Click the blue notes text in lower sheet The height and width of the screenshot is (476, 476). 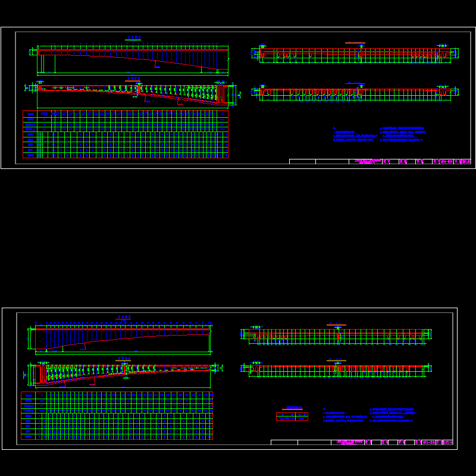368,415
